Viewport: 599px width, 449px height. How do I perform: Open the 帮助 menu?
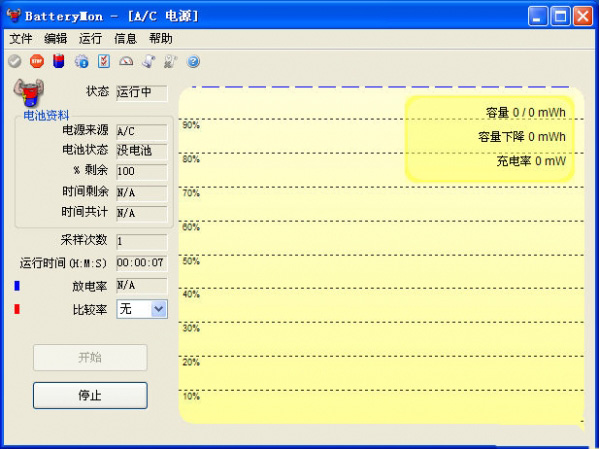160,39
